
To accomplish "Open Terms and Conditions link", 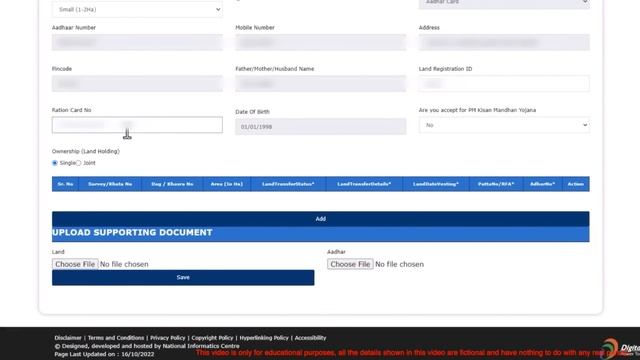I will coord(116,338).
